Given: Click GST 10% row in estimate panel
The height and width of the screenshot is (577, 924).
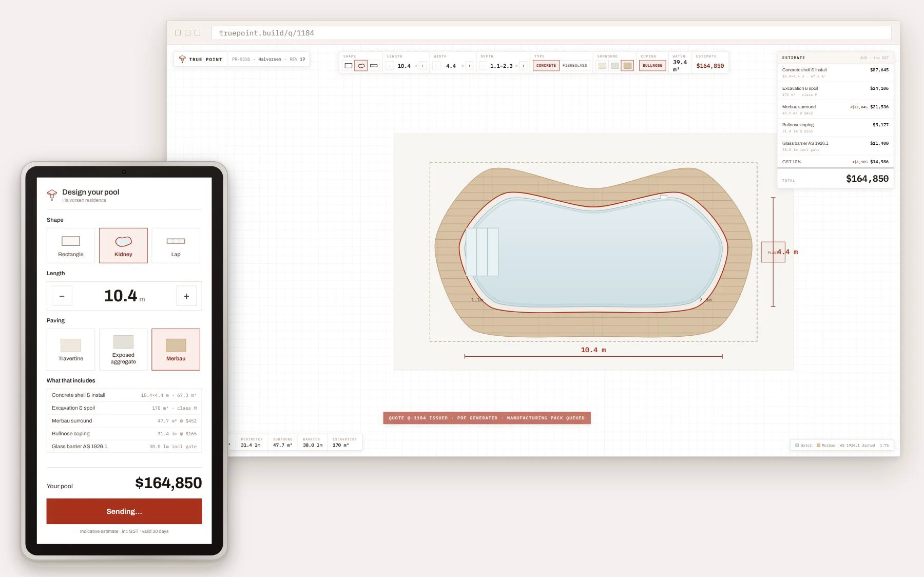Looking at the screenshot, I should (x=835, y=162).
